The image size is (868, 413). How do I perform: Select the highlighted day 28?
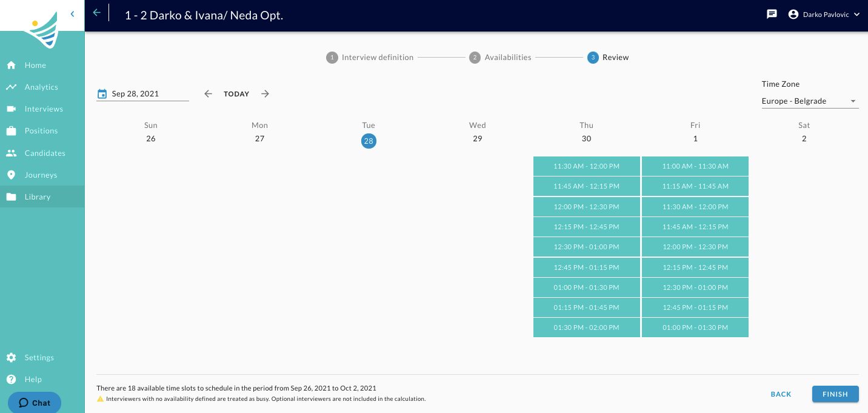369,141
